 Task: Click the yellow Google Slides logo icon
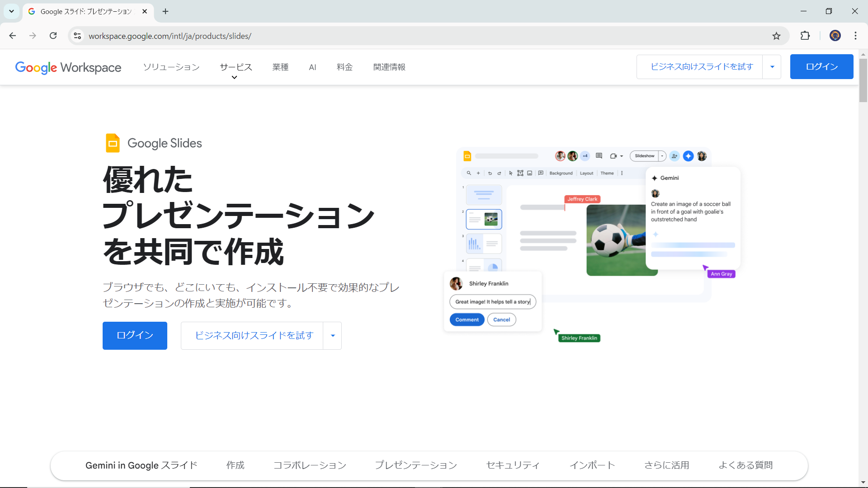click(x=113, y=143)
